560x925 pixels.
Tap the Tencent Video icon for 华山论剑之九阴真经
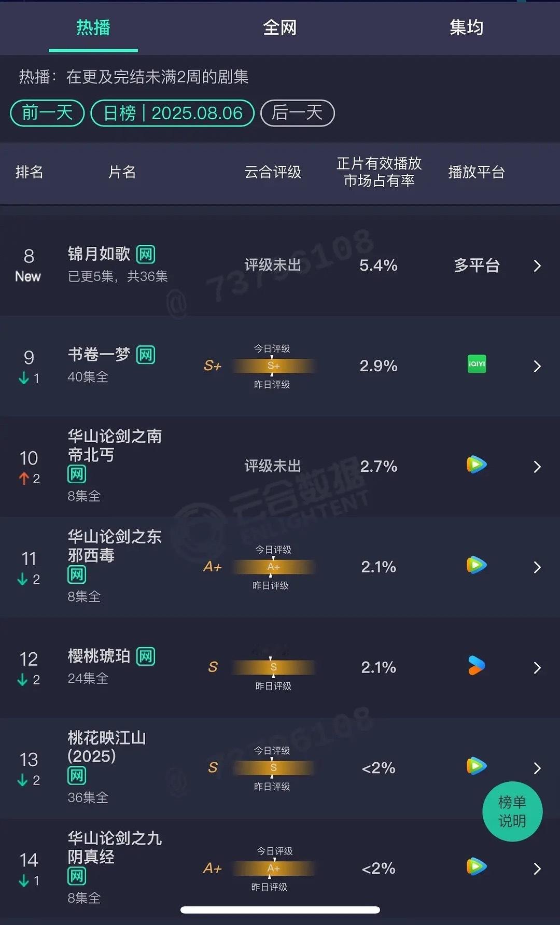477,866
